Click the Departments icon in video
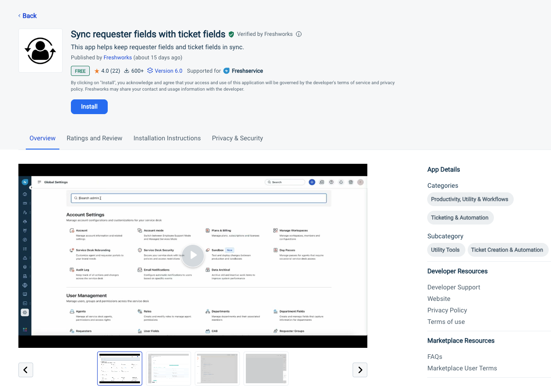Screen dimensions: 551x392 208,311
